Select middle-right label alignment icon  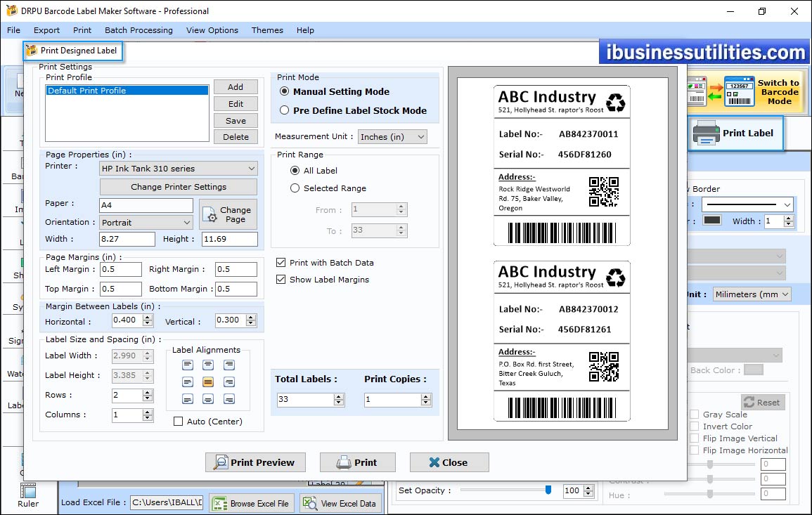[229, 382]
